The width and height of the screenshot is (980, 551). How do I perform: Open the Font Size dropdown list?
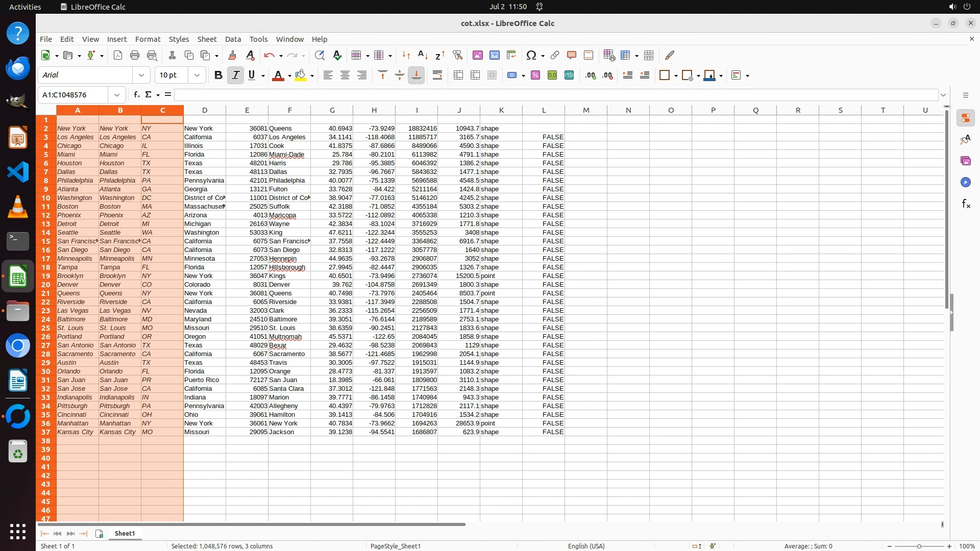click(x=197, y=75)
